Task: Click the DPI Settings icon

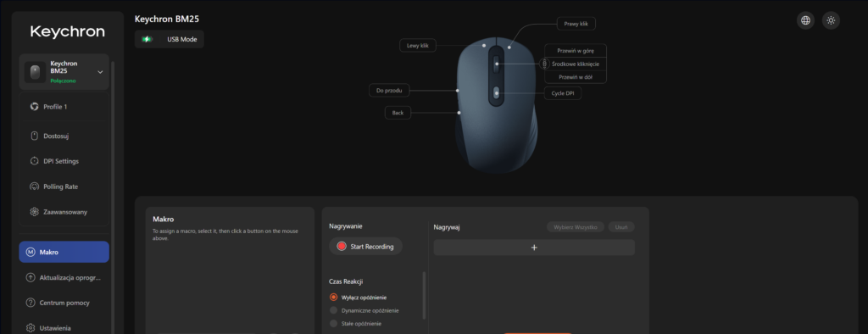Action: [x=34, y=161]
